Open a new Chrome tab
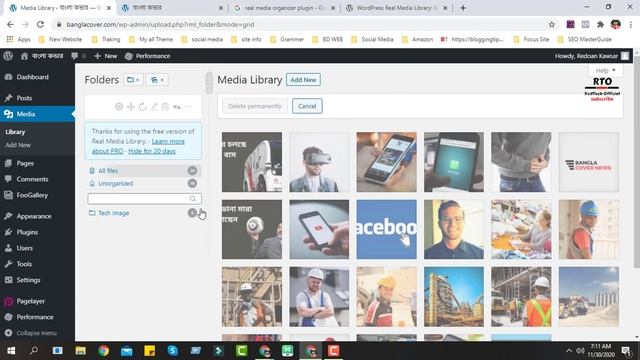 [x=463, y=8]
